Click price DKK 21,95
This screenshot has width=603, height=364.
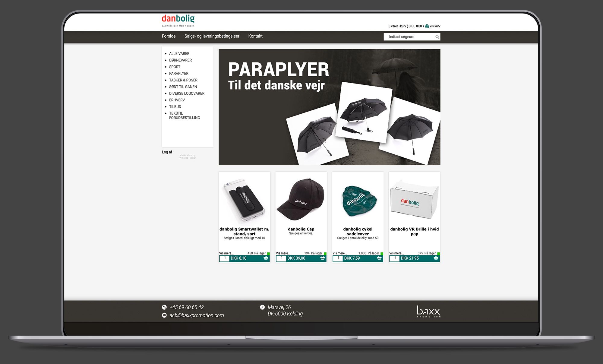[410, 258]
